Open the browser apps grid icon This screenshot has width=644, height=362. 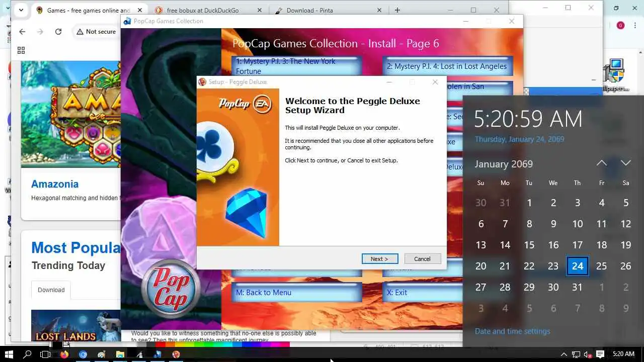pos(21,50)
